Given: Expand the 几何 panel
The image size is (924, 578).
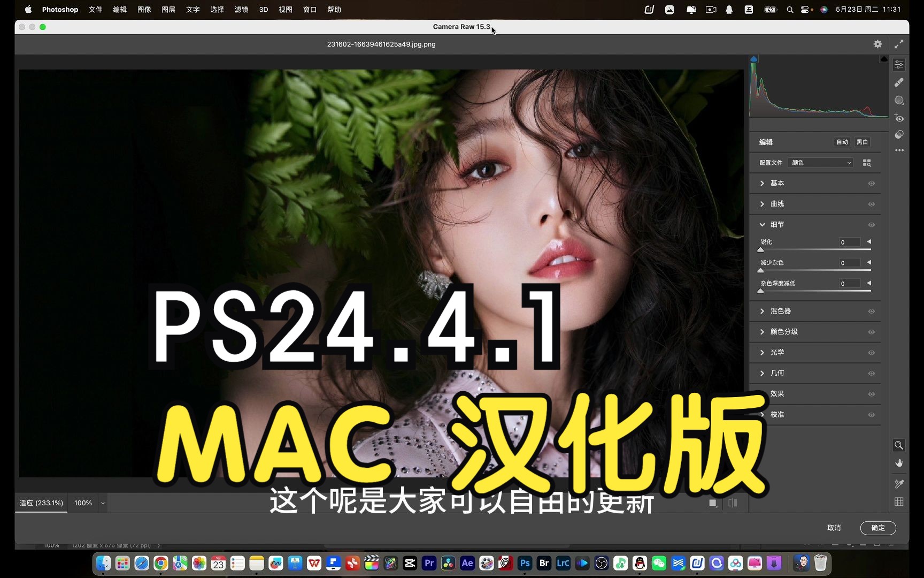Looking at the screenshot, I should point(762,373).
